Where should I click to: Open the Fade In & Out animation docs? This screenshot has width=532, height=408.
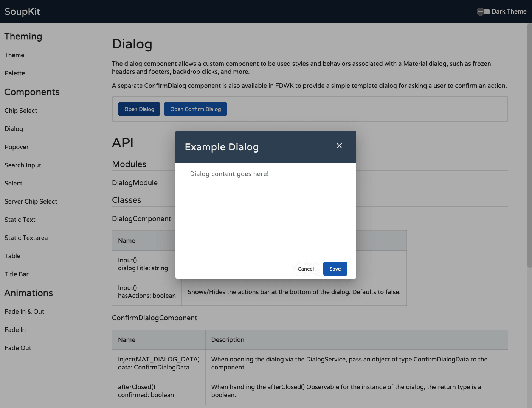click(x=24, y=311)
